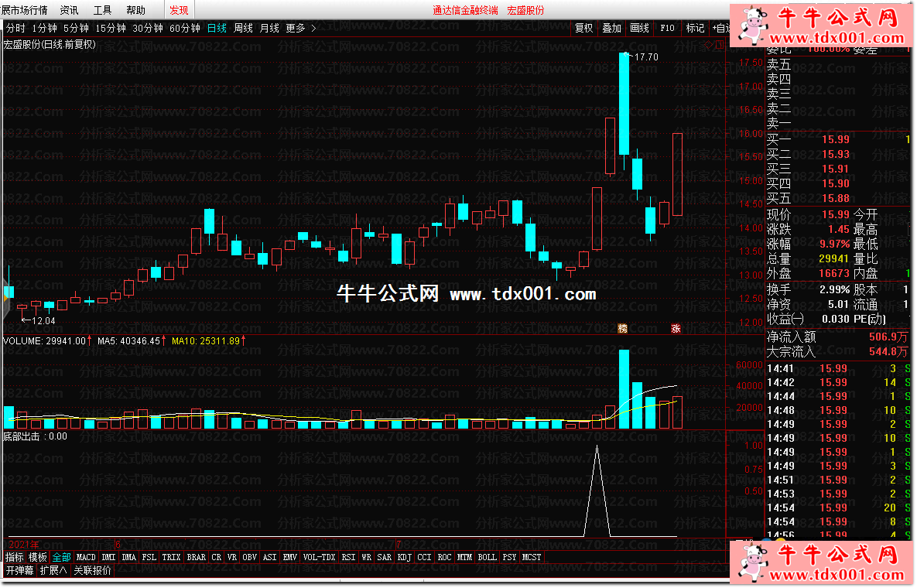Open the 复权 adjustment dropdown
Image resolution: width=917 pixels, height=588 pixels.
click(x=583, y=29)
